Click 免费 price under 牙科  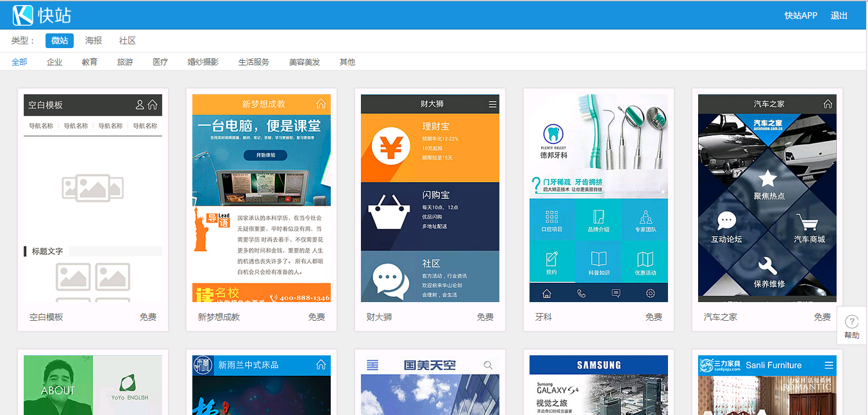(x=654, y=317)
